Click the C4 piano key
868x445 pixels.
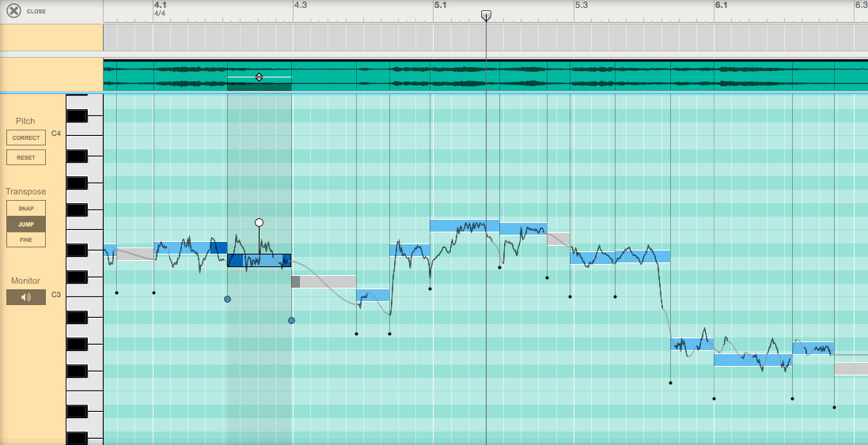(83, 133)
